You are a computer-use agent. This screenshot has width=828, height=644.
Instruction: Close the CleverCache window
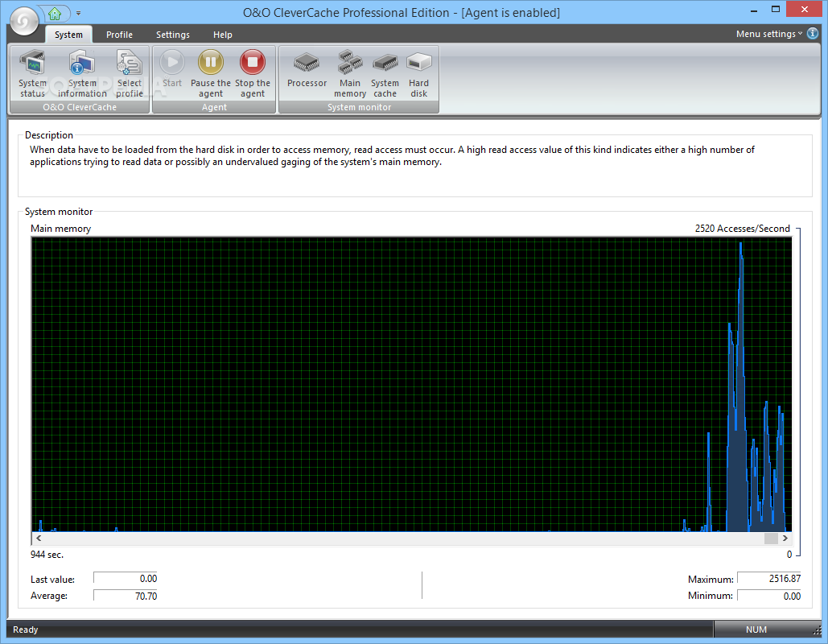point(805,10)
